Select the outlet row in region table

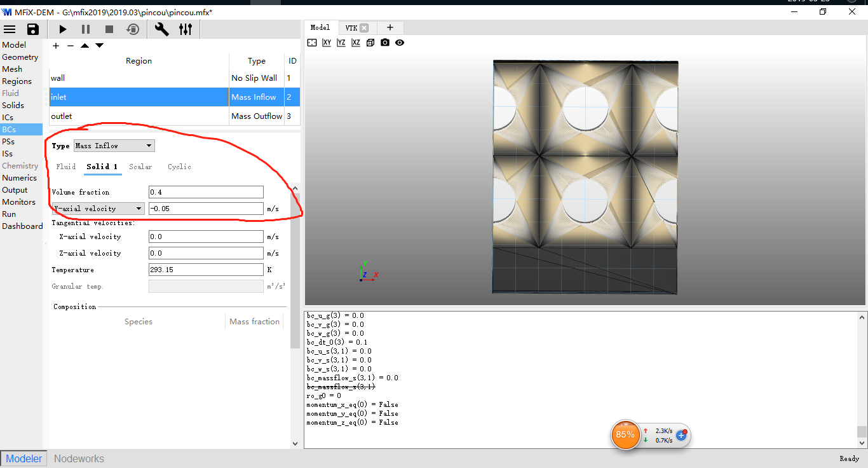point(139,116)
